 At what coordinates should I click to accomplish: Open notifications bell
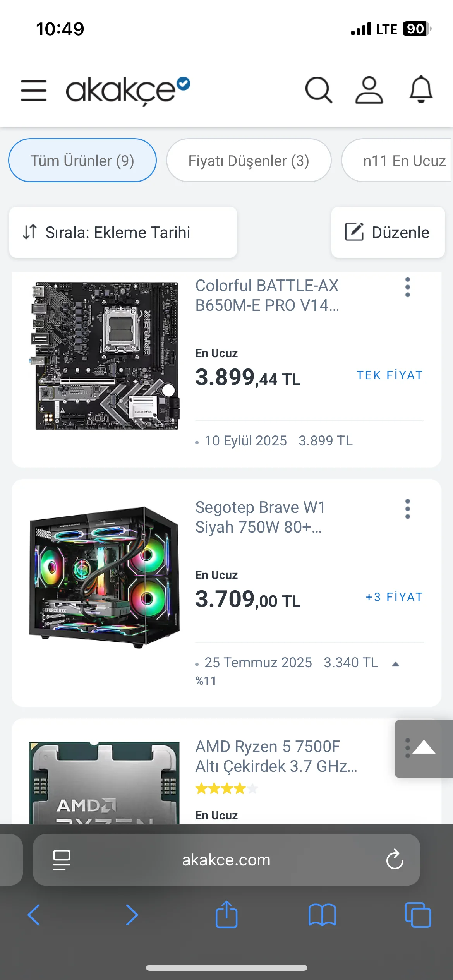click(421, 90)
